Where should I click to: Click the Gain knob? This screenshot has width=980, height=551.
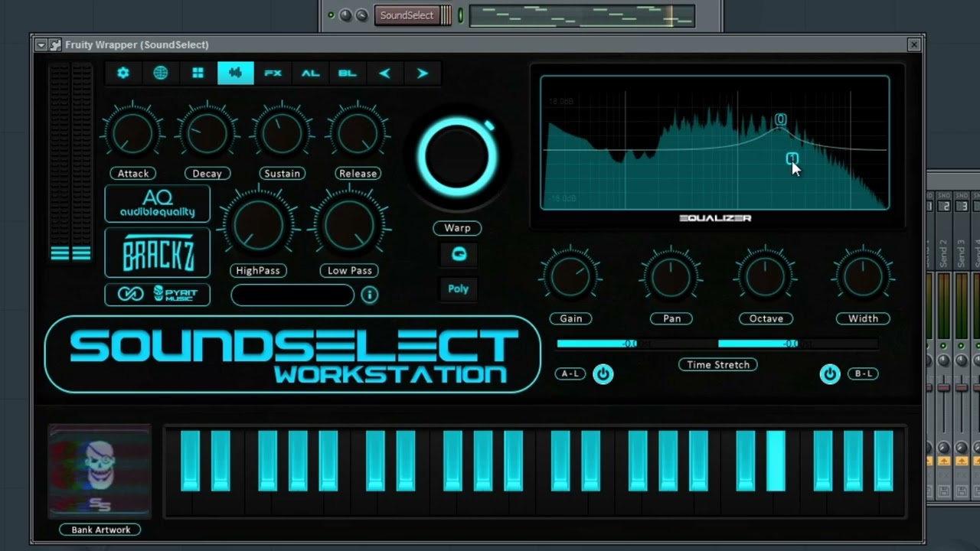[570, 276]
